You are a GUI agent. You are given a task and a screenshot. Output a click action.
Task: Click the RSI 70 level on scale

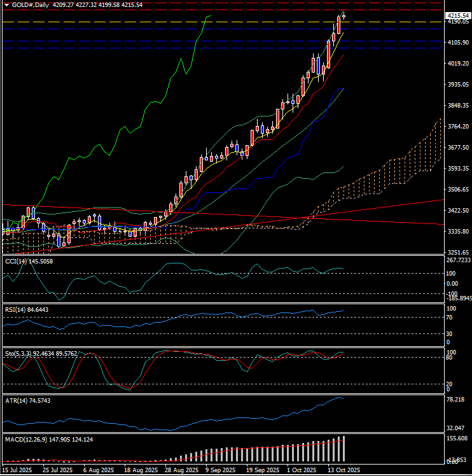pyautogui.click(x=450, y=318)
